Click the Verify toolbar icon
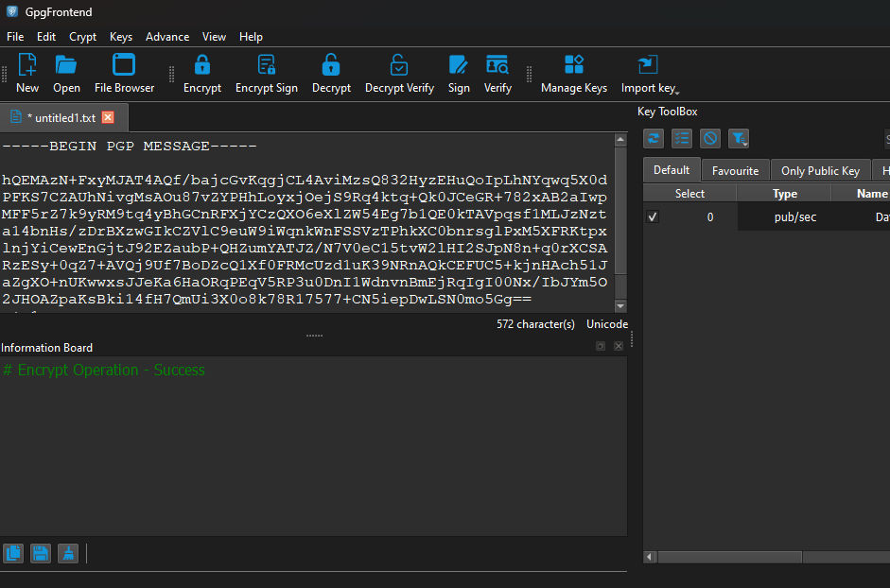The image size is (890, 588). click(x=497, y=64)
